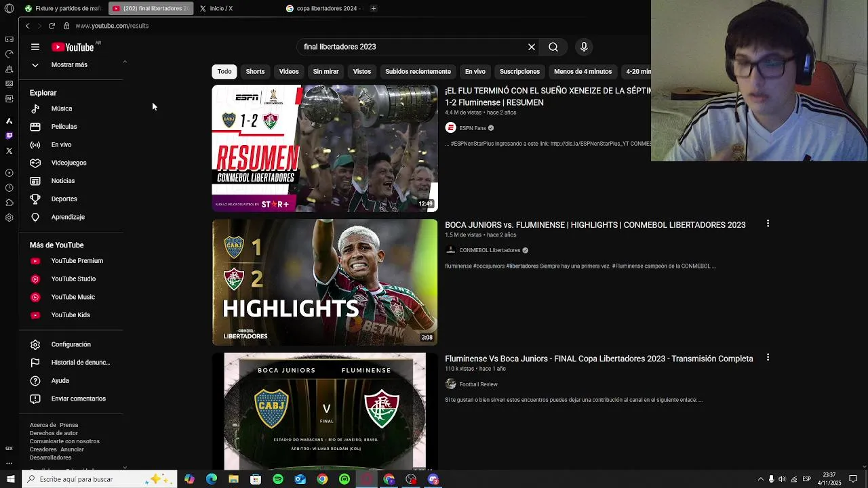Open Football Review channel link
This screenshot has width=868, height=488.
[478, 384]
